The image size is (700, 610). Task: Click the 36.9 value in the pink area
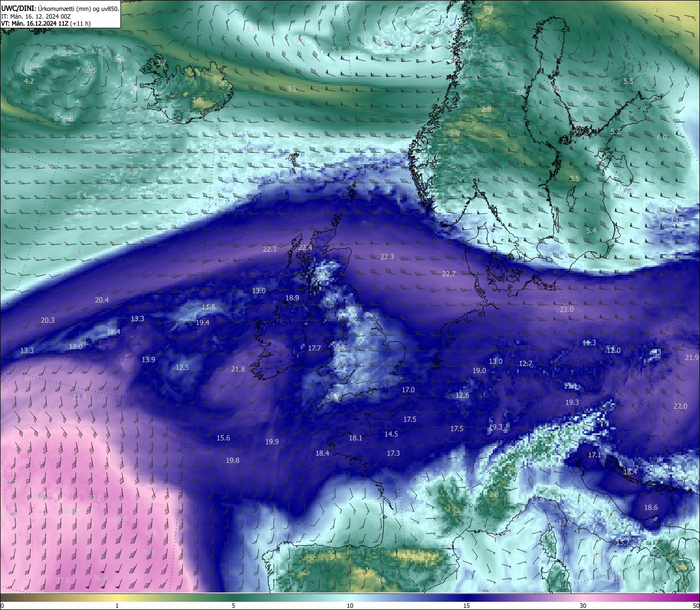(x=100, y=578)
